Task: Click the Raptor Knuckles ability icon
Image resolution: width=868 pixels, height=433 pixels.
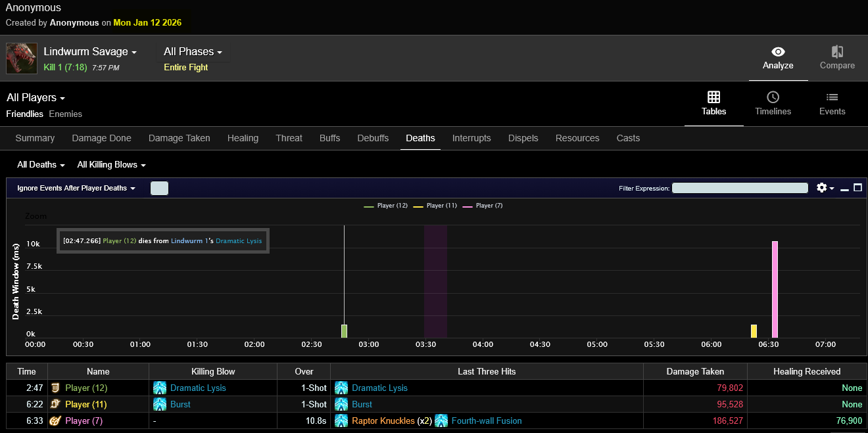Action: [341, 421]
